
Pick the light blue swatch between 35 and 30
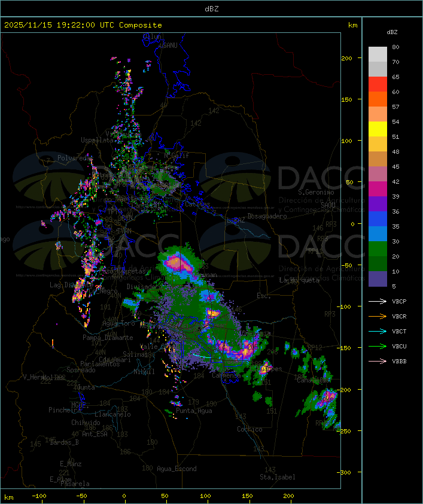coord(378,233)
